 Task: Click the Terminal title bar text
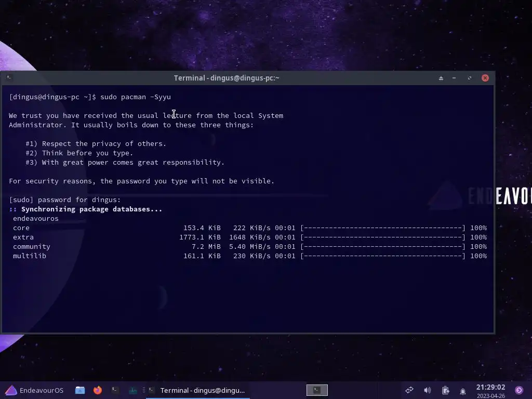tap(227, 78)
